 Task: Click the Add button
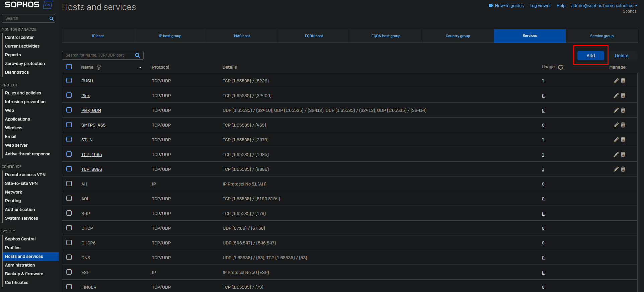[x=590, y=56]
